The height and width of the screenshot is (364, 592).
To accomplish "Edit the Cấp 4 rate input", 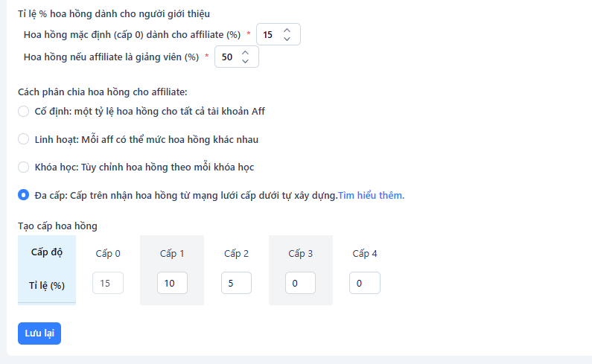I will tap(365, 284).
